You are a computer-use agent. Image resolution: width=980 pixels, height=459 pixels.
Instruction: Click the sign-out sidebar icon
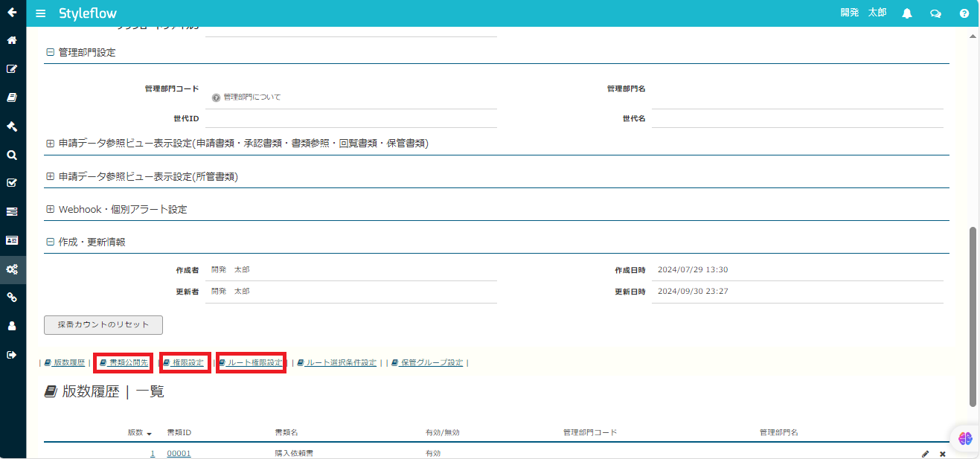(12, 355)
